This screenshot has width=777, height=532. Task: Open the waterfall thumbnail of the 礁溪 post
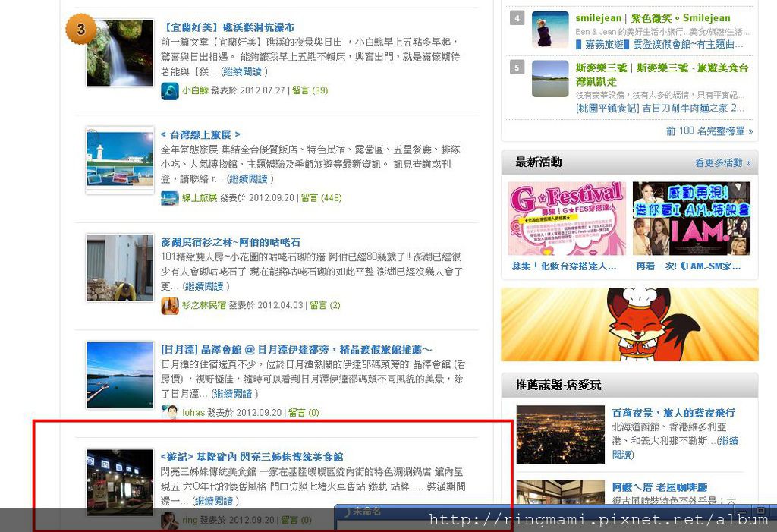[120, 53]
